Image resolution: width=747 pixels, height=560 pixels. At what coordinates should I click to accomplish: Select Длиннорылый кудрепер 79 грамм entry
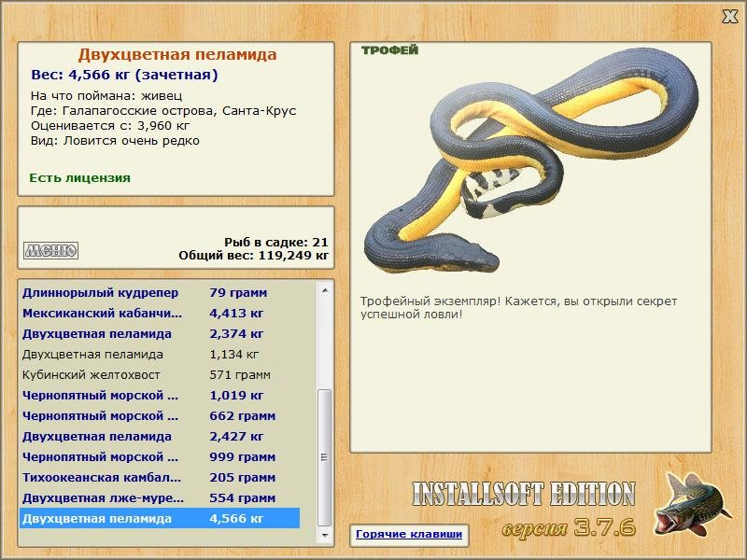click(x=160, y=292)
